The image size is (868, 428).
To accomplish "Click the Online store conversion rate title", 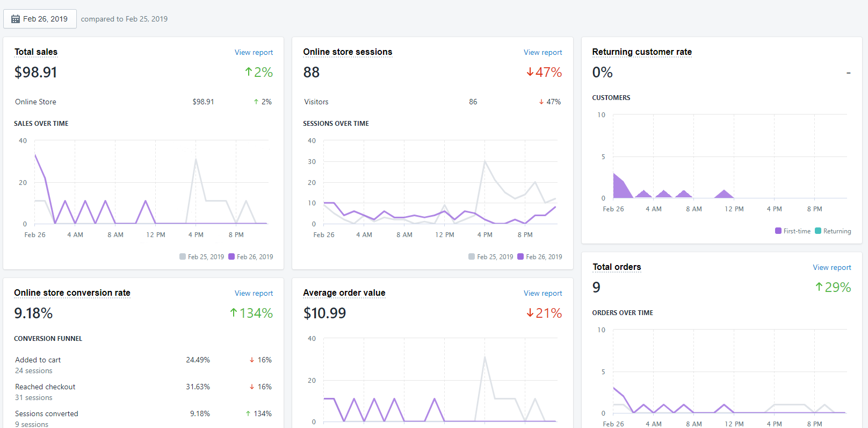I will (x=72, y=293).
